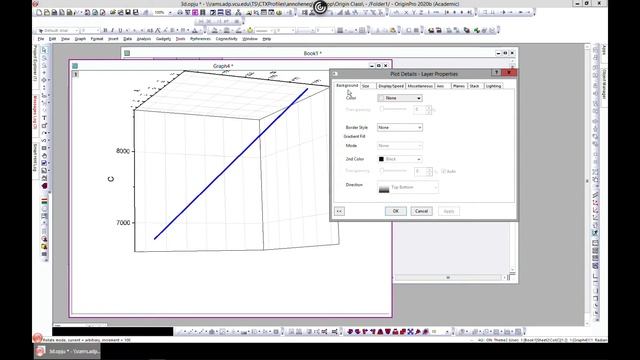Switch to the Stack tab

pos(474,86)
